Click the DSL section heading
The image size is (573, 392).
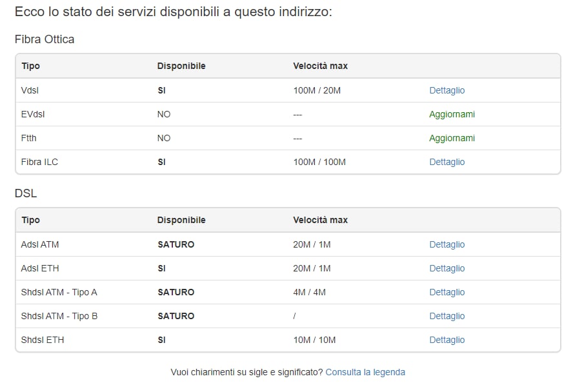coord(26,193)
